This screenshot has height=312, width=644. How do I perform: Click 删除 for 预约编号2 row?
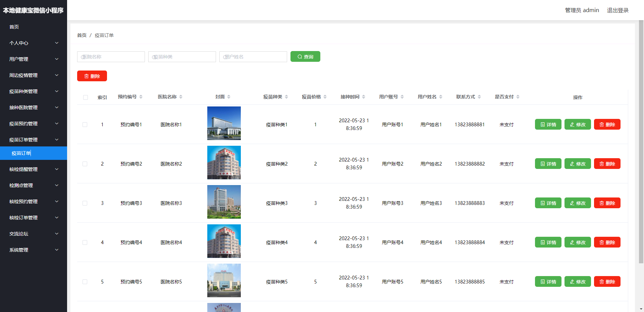coord(607,164)
